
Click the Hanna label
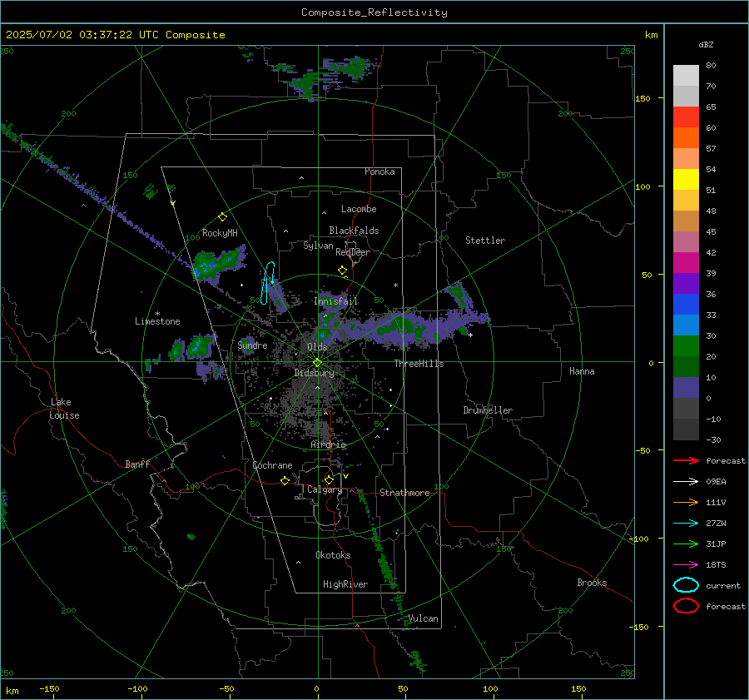582,371
